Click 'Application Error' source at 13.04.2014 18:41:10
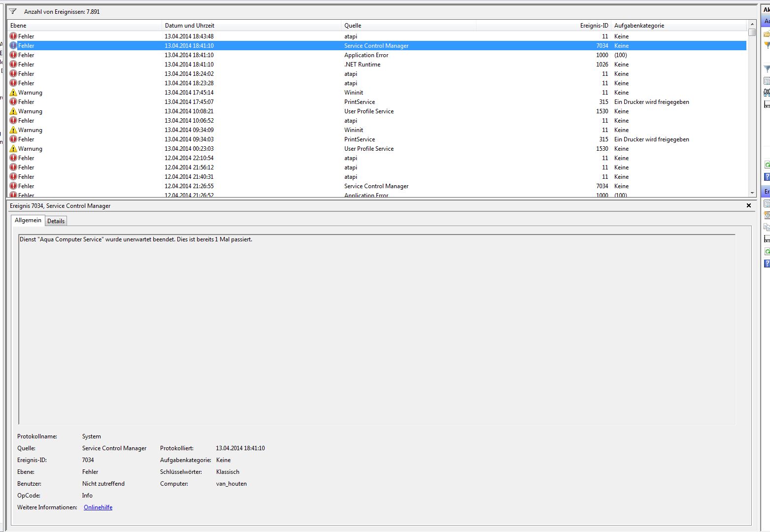 [x=366, y=55]
